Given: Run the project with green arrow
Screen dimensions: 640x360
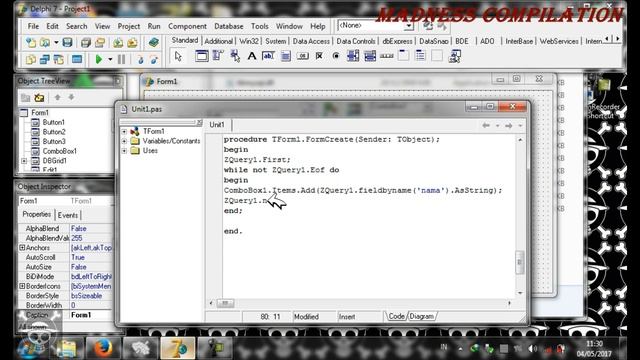Looking at the screenshot, I should point(98,60).
